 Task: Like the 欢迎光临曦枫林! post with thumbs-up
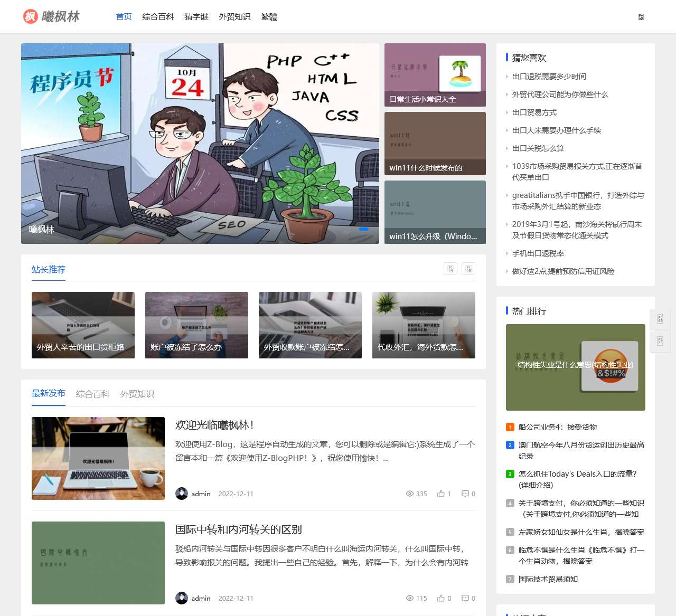click(441, 494)
